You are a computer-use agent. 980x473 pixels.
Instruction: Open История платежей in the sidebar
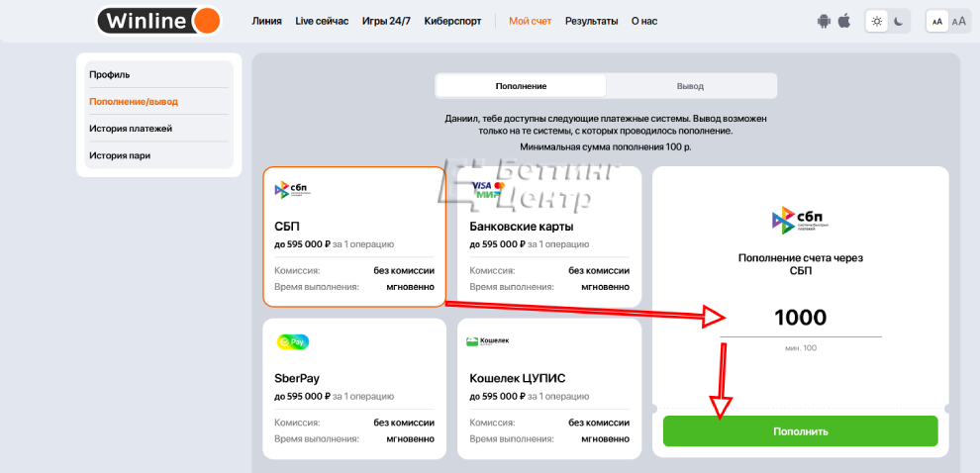tap(158, 129)
